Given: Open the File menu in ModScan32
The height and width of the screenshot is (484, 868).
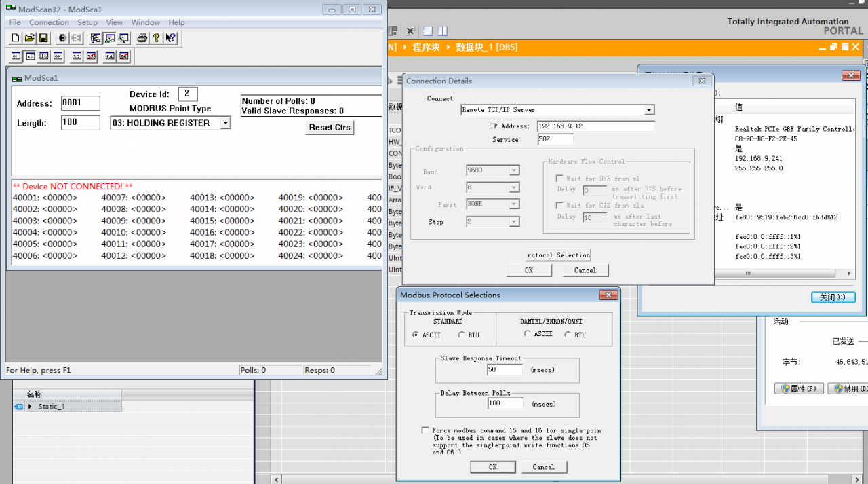Looking at the screenshot, I should coord(14,22).
